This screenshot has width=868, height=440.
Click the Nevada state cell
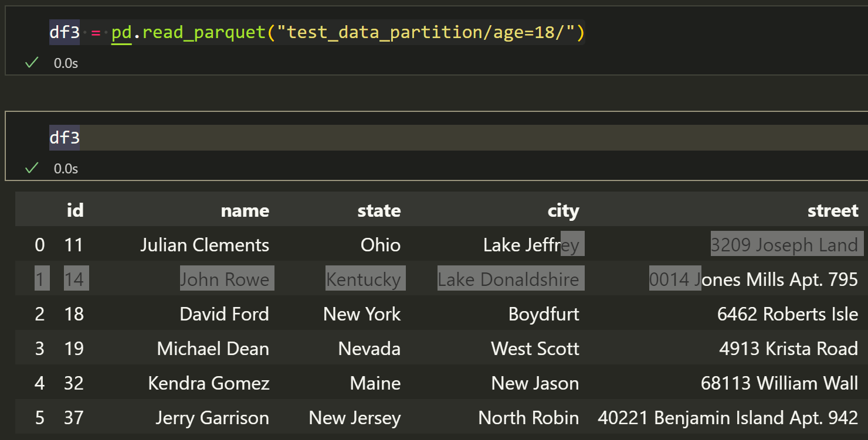click(369, 348)
